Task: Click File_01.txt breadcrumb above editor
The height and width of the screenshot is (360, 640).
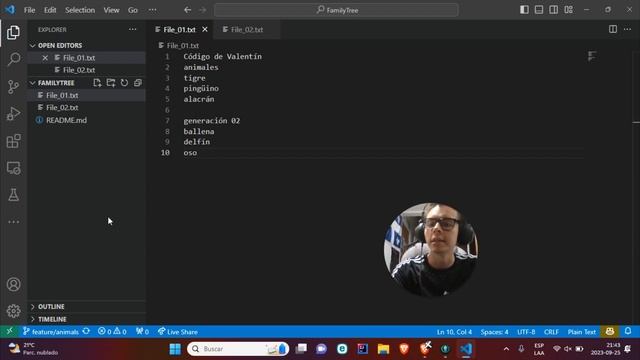Action: tap(179, 46)
